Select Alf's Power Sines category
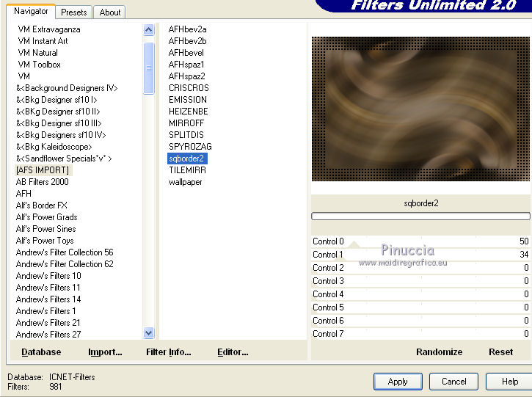Viewport: 532px width, 397px height. [x=45, y=229]
